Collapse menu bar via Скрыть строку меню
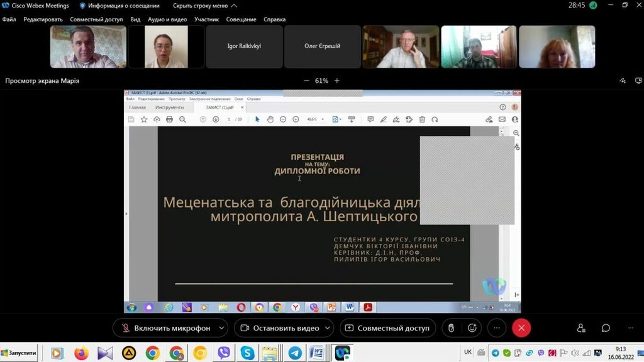The height and width of the screenshot is (362, 644). click(204, 6)
